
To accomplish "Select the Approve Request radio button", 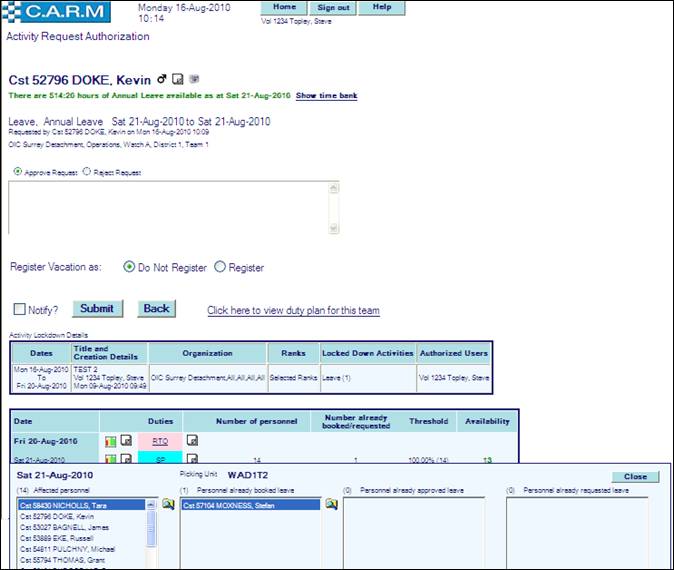I will click(x=18, y=172).
